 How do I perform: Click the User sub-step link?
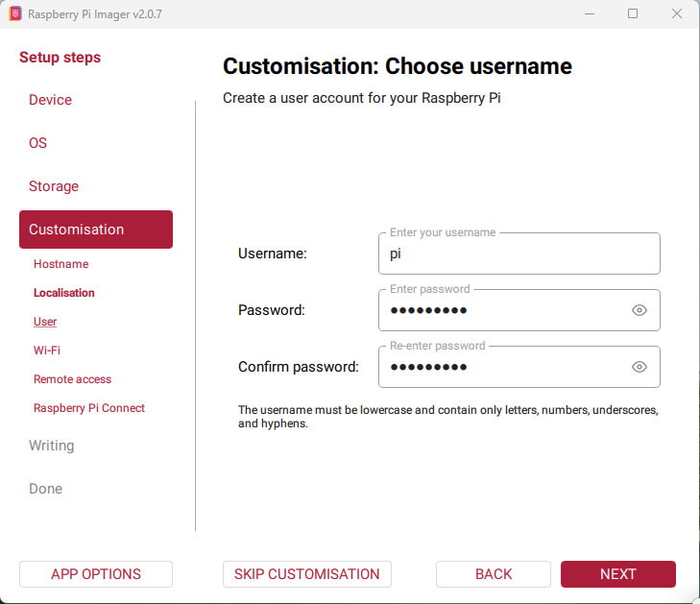pyautogui.click(x=45, y=322)
